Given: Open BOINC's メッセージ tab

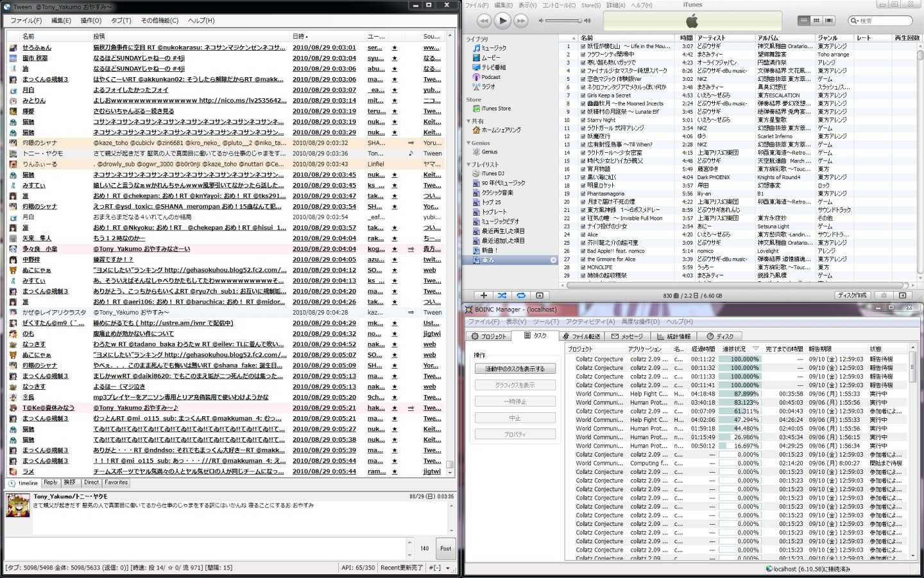Looking at the screenshot, I should coord(628,336).
